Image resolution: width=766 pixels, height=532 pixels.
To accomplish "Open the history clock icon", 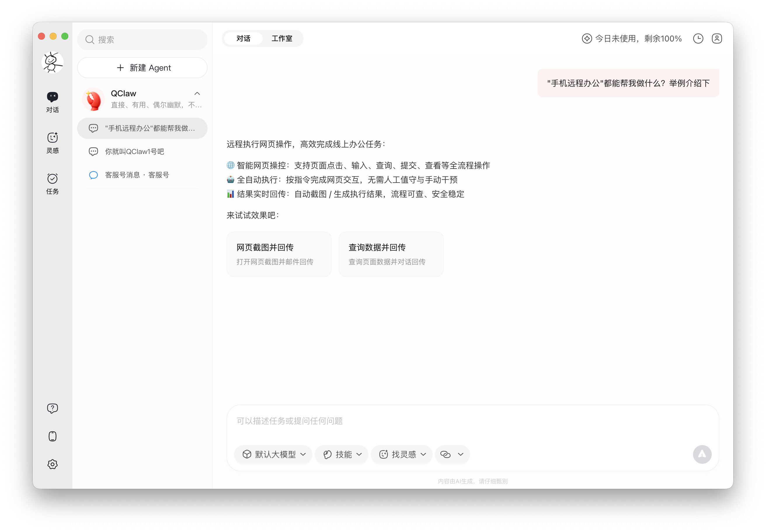I will 698,39.
